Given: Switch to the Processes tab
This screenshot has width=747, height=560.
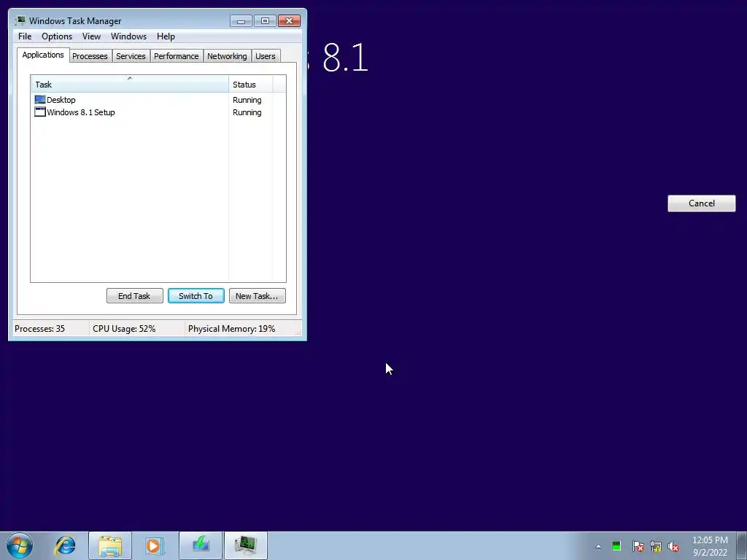Looking at the screenshot, I should pos(90,56).
